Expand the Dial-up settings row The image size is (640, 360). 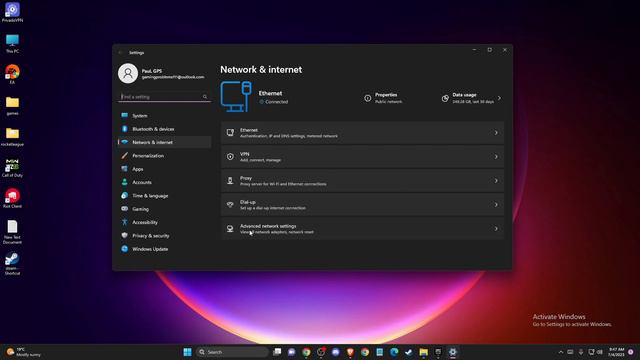pos(362,205)
